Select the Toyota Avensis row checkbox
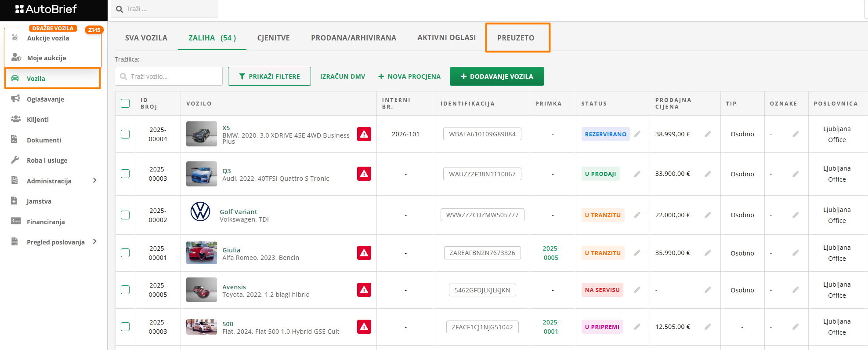 [125, 290]
